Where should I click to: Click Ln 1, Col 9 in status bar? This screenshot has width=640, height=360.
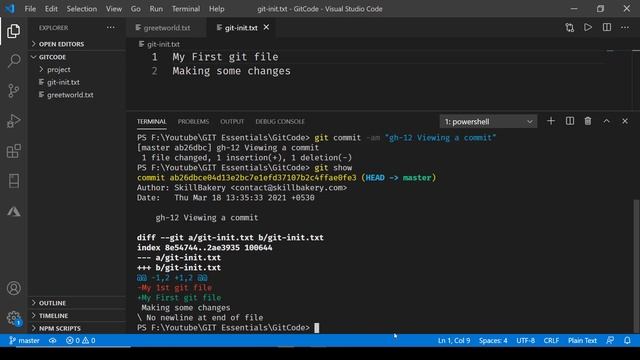(454, 340)
